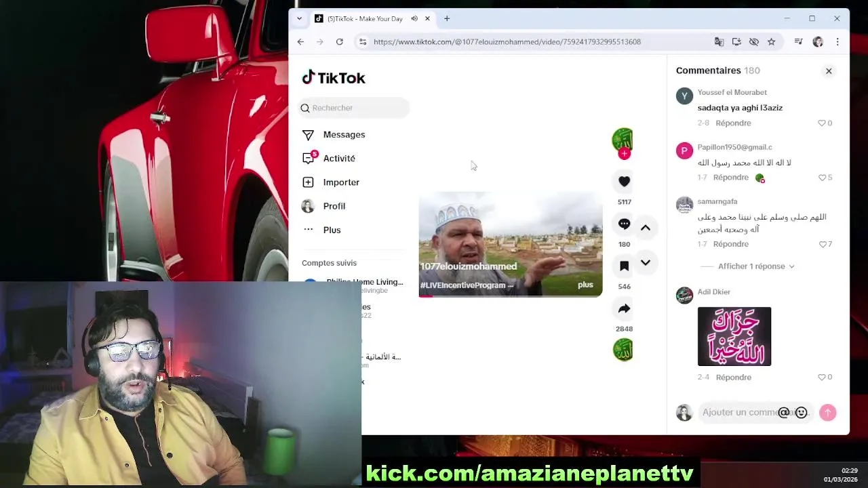This screenshot has width=868, height=488.
Task: Send comment with red arrow button
Action: (827, 413)
